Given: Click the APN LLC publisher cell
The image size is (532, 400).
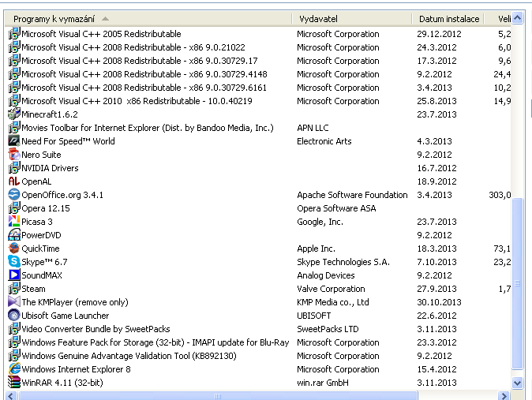Looking at the screenshot, I should click(313, 128).
